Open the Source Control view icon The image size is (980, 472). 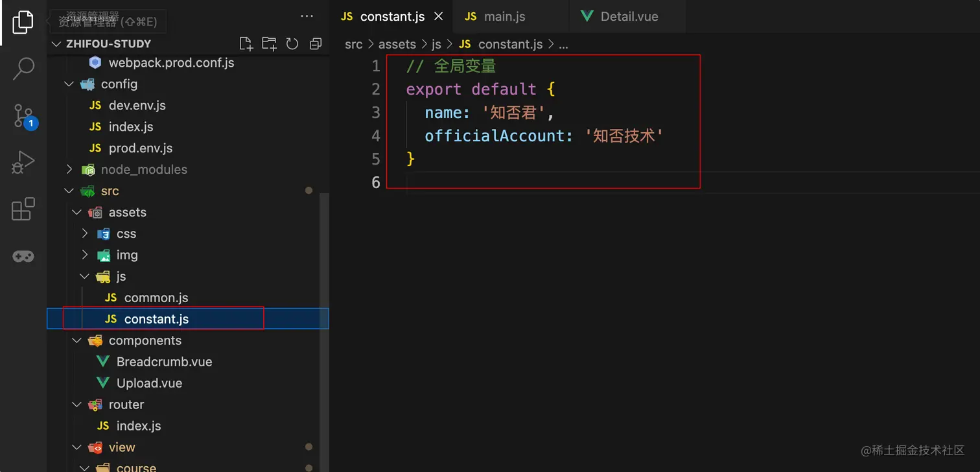pos(24,116)
